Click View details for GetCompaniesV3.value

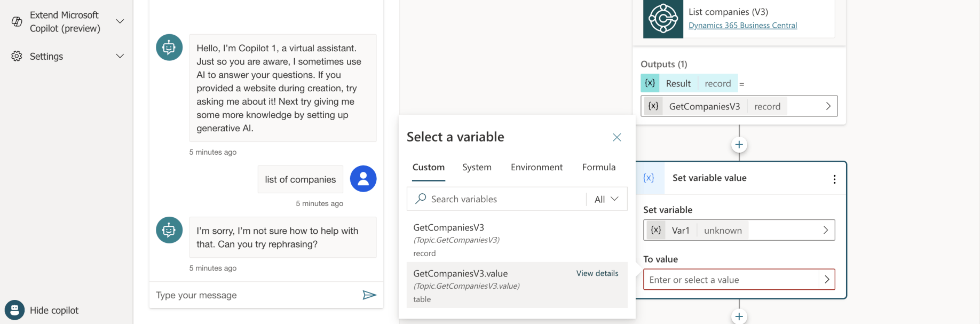point(597,273)
